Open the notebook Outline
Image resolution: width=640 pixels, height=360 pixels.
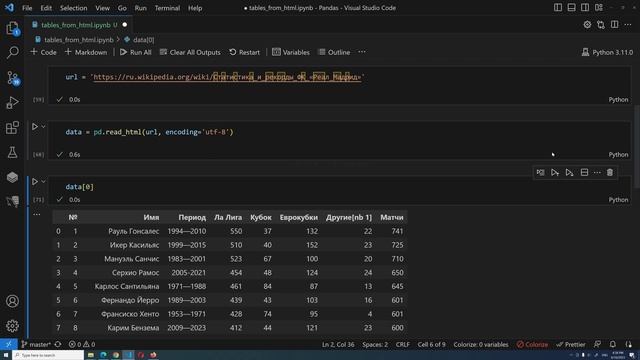tap(334, 52)
